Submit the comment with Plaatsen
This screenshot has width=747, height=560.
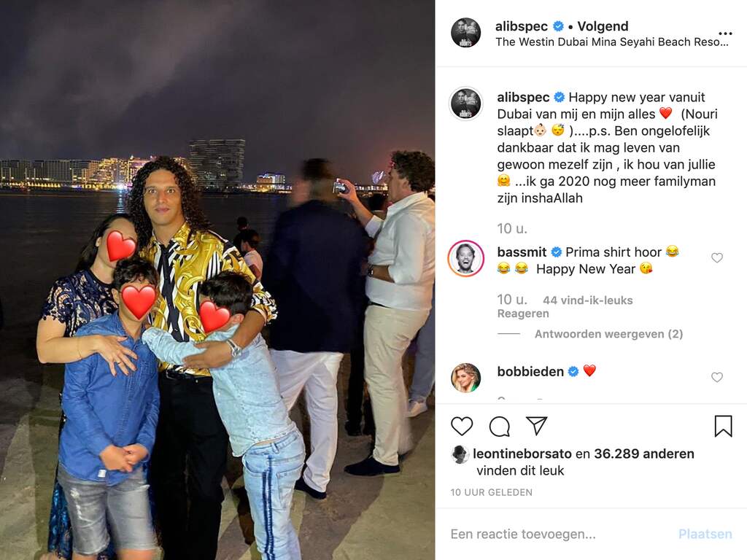705,534
